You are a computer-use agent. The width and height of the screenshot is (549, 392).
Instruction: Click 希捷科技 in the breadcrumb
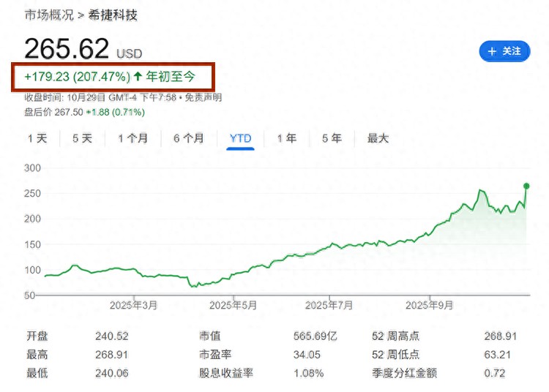pyautogui.click(x=113, y=15)
